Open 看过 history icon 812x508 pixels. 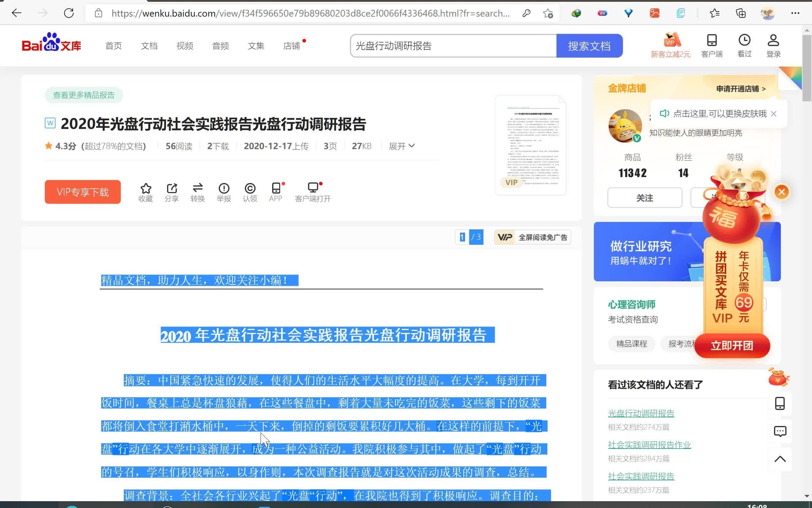point(744,45)
